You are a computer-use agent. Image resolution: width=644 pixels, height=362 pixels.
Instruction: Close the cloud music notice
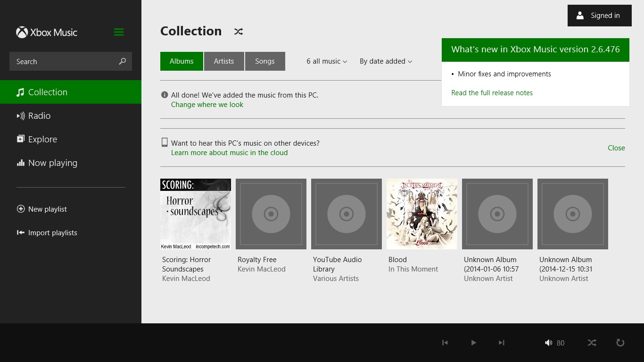click(616, 148)
